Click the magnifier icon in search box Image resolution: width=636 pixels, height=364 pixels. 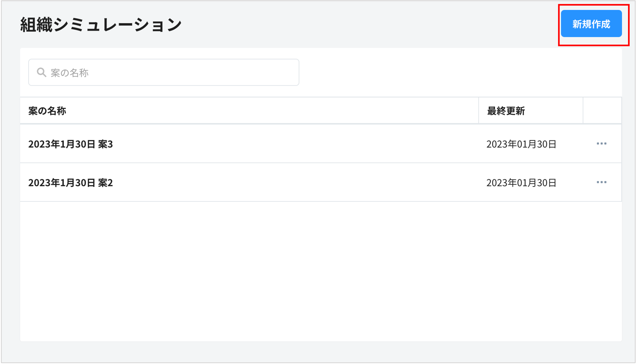(41, 72)
